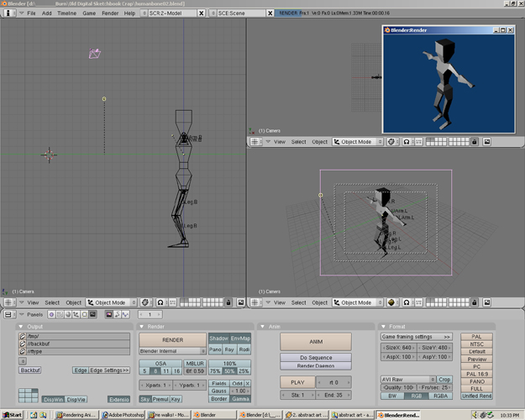
Task: Open the Timeline menu
Action: (x=66, y=13)
